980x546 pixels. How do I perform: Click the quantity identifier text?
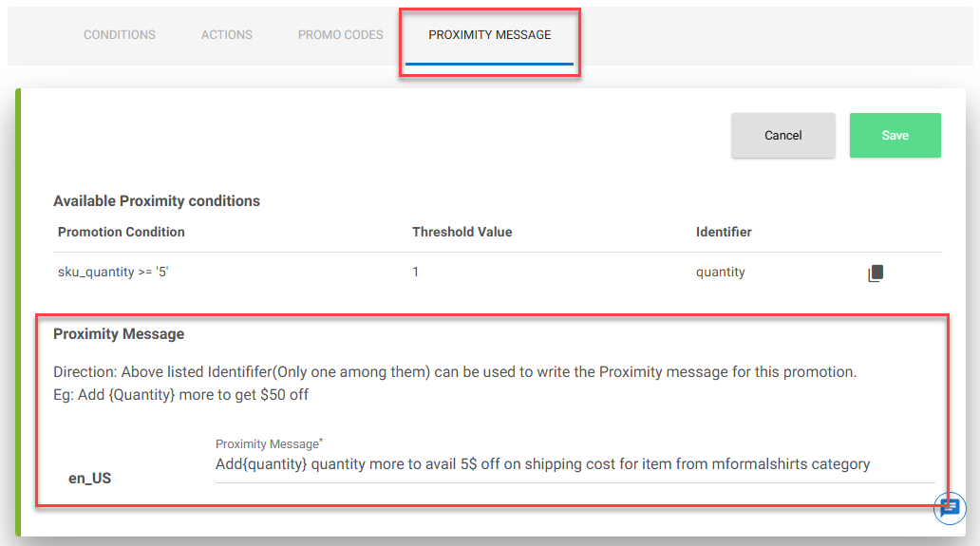(721, 272)
